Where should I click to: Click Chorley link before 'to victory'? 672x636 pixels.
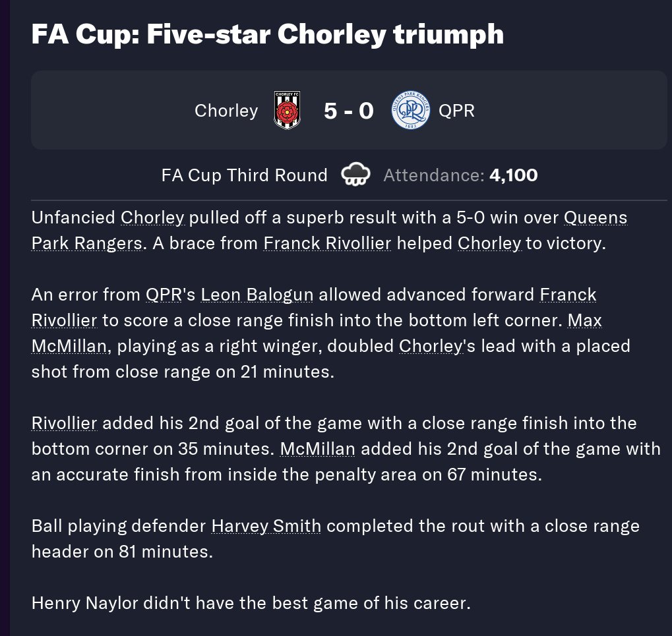(x=489, y=243)
